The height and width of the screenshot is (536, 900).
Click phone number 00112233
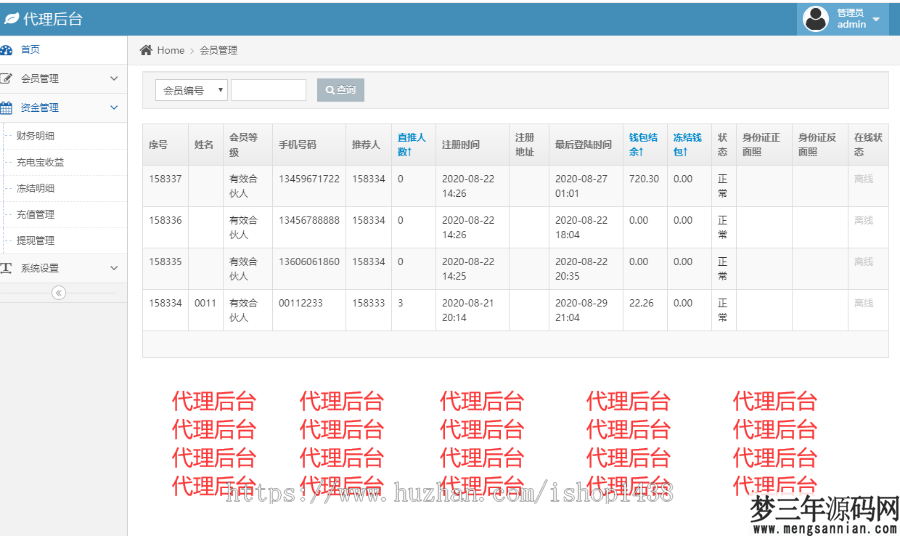(x=300, y=303)
